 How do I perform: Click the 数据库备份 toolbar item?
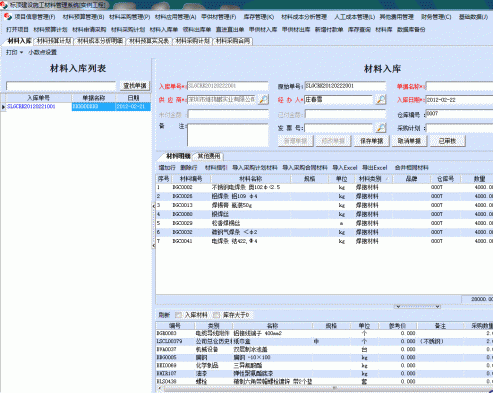(411, 30)
